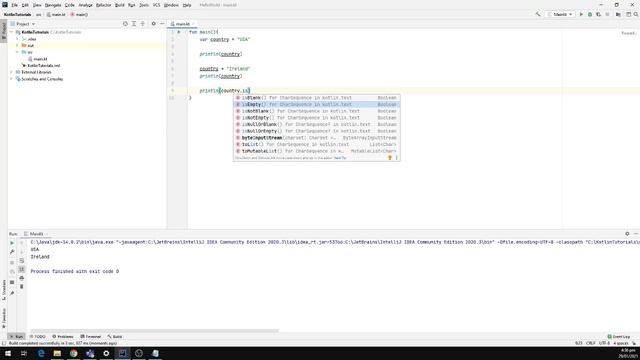Open Project panel gear options
Image resolution: width=640 pixels, height=360 pixels.
click(153, 24)
